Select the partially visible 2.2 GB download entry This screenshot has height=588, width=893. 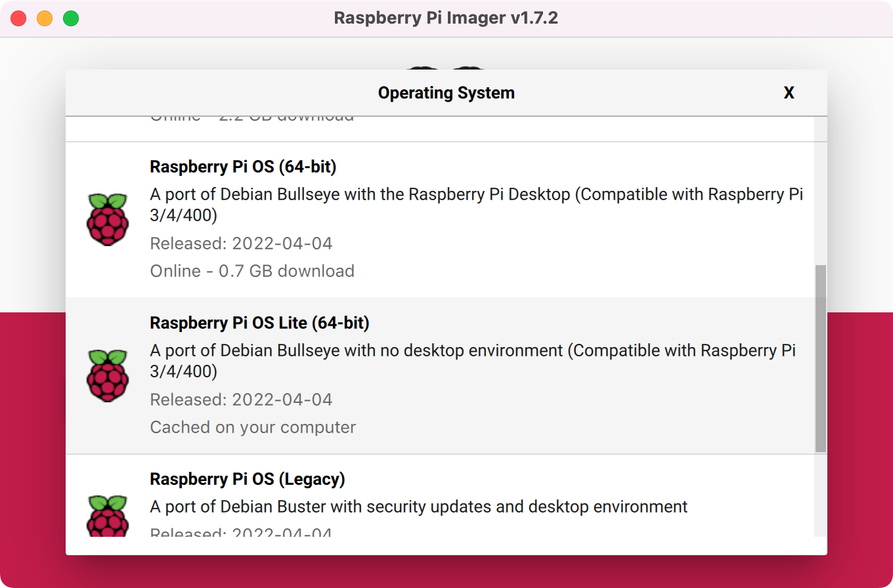(252, 121)
